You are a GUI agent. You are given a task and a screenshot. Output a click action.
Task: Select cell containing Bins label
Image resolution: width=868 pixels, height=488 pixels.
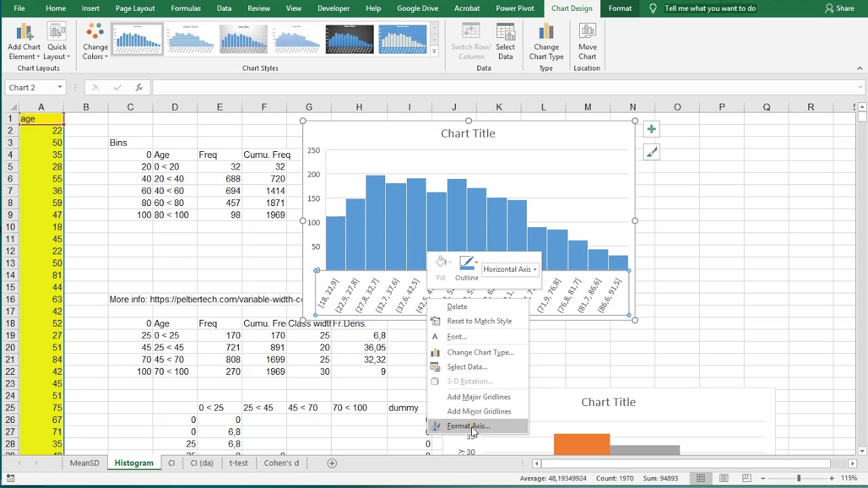coord(130,142)
